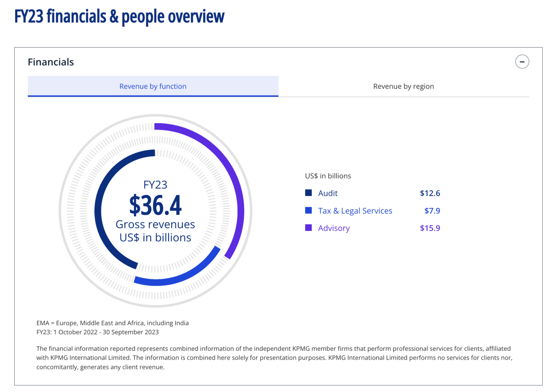
Task: Select the Revenue by function tab
Action: (153, 86)
